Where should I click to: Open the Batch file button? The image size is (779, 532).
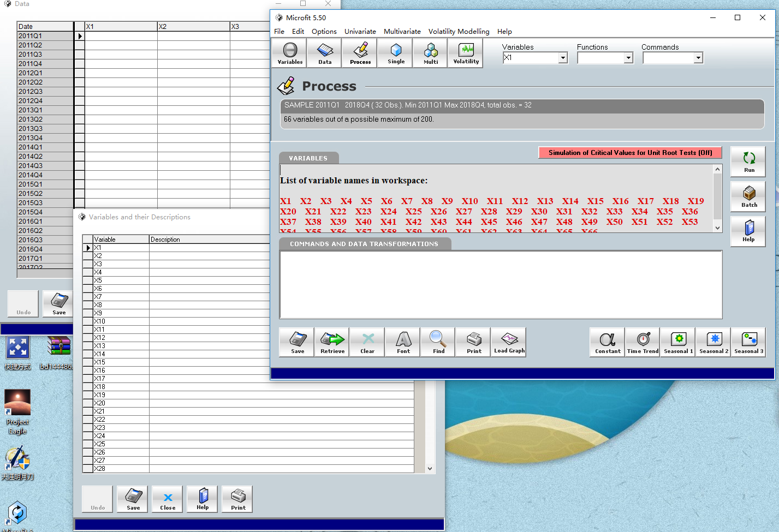click(x=748, y=196)
